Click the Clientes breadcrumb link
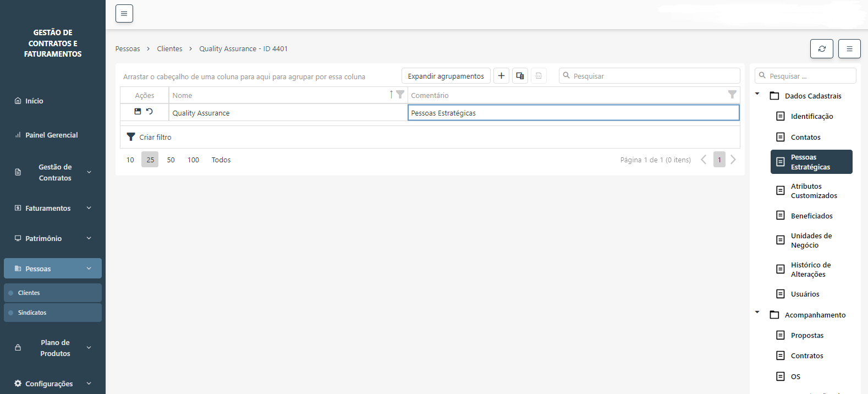Screen dimensions: 868x394 pos(169,49)
